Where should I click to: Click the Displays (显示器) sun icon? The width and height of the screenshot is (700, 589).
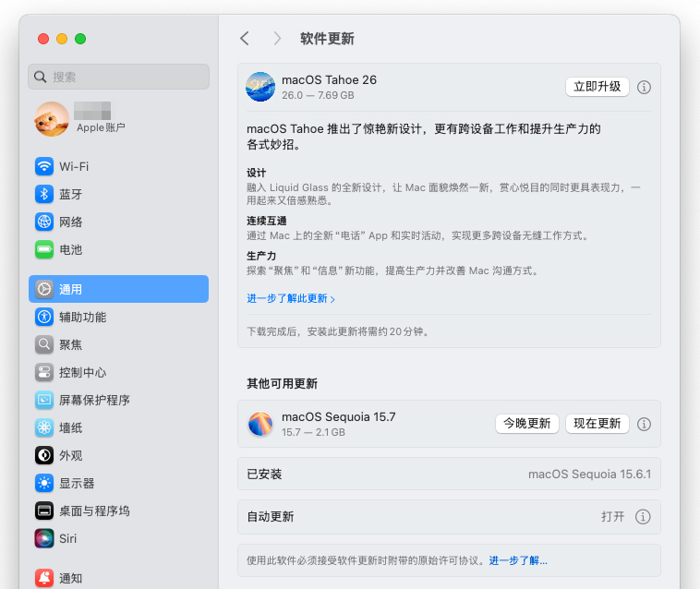click(x=44, y=483)
